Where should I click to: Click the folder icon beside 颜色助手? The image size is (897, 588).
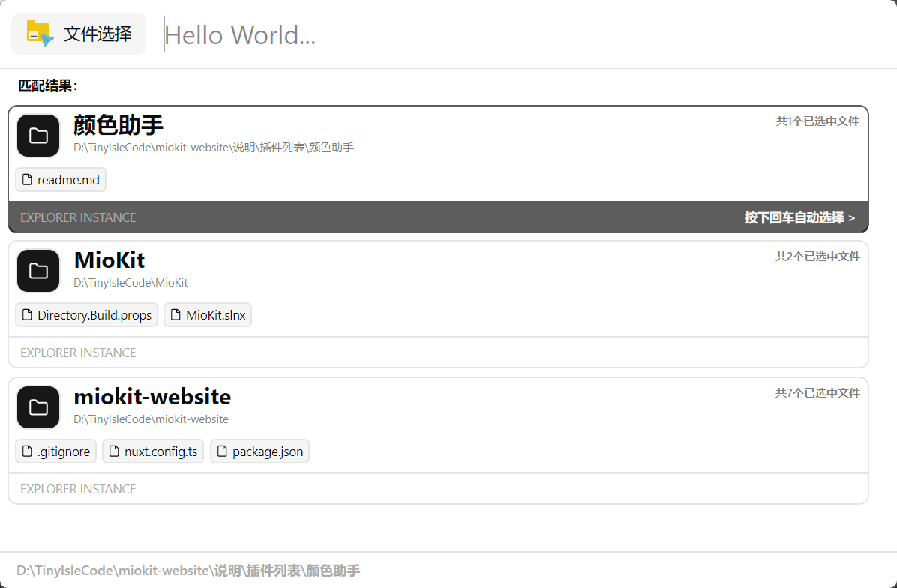[38, 136]
